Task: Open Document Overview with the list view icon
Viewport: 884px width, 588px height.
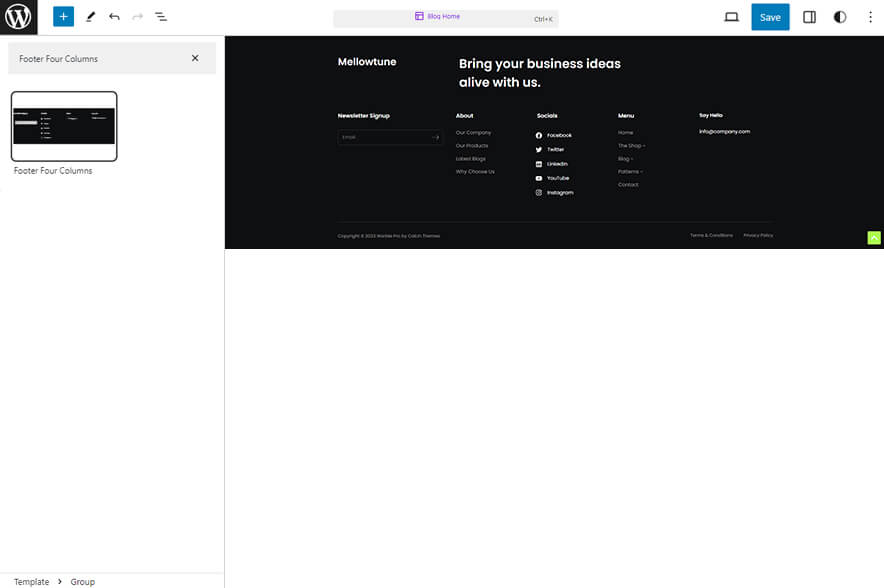Action: coord(161,16)
